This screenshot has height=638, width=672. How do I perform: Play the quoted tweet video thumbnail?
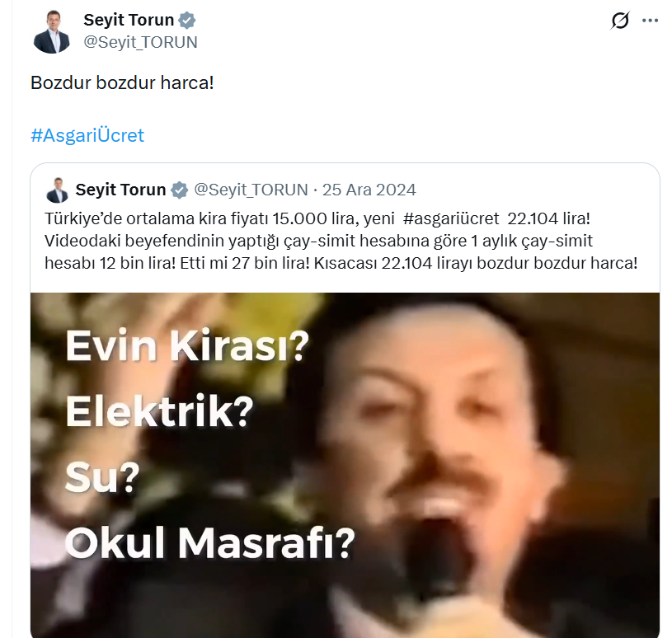[x=345, y=466]
